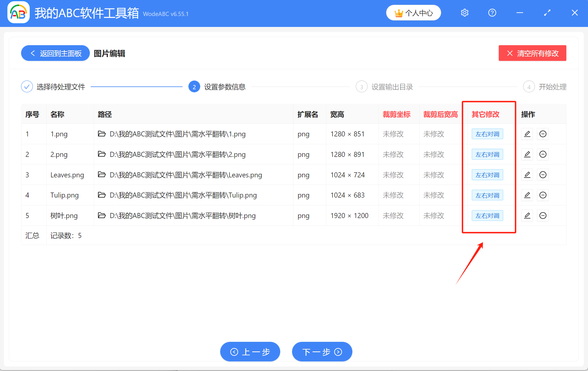Remove 2.png using the minus circle icon
Viewport: 588px width, 371px height.
543,154
